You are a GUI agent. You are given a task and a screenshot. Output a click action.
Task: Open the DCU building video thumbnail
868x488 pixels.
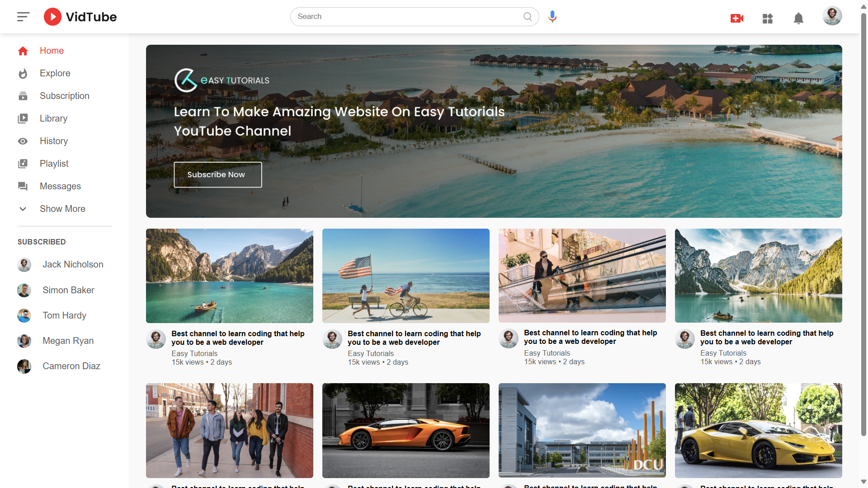tap(582, 430)
